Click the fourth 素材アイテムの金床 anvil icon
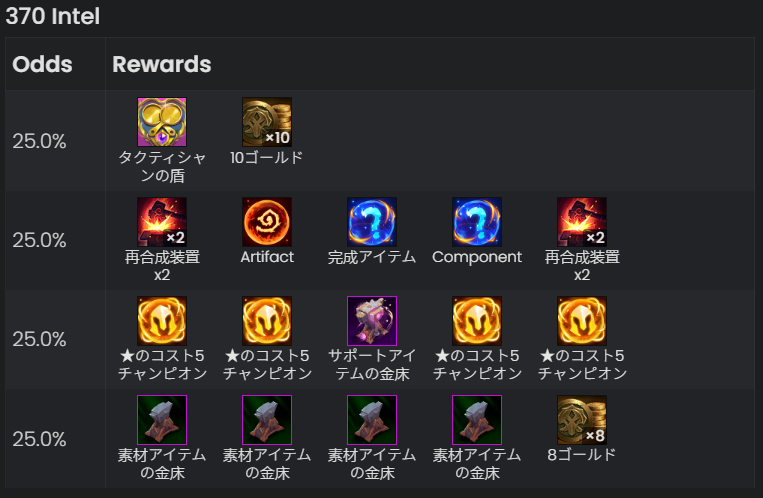This screenshot has width=763, height=498. (477, 420)
